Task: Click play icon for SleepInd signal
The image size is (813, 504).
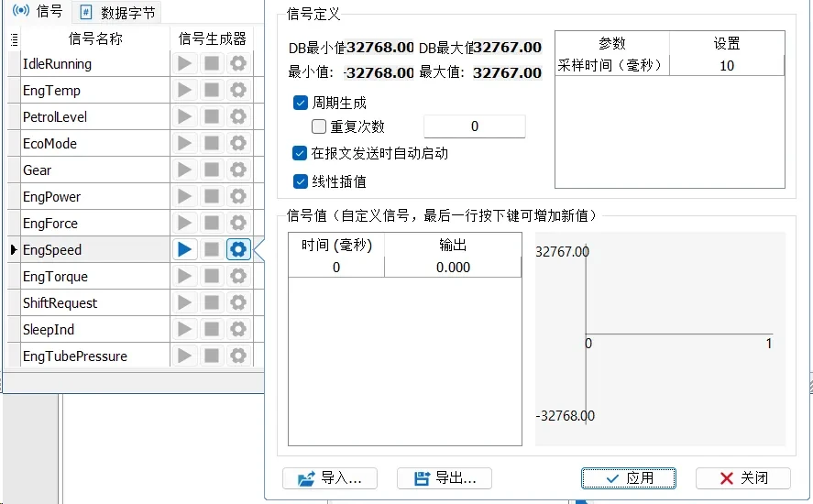Action: pyautogui.click(x=185, y=329)
